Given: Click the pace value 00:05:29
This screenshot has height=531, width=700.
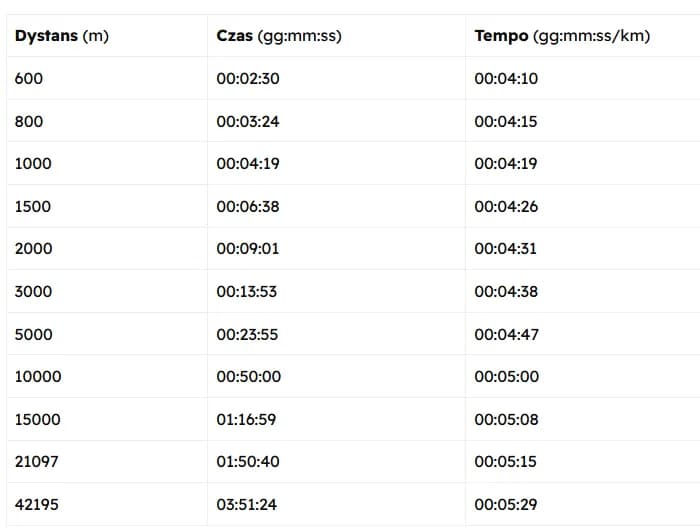Looking at the screenshot, I should click(506, 504).
